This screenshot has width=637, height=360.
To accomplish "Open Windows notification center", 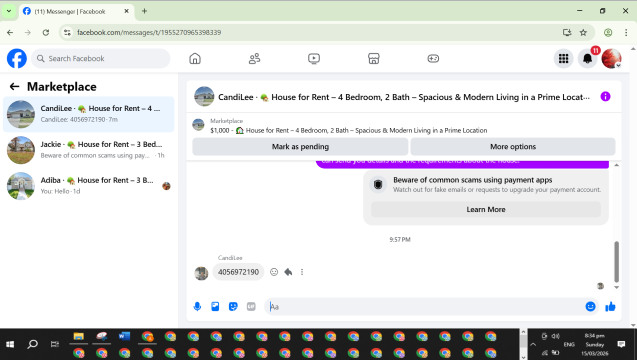I will [x=621, y=345].
